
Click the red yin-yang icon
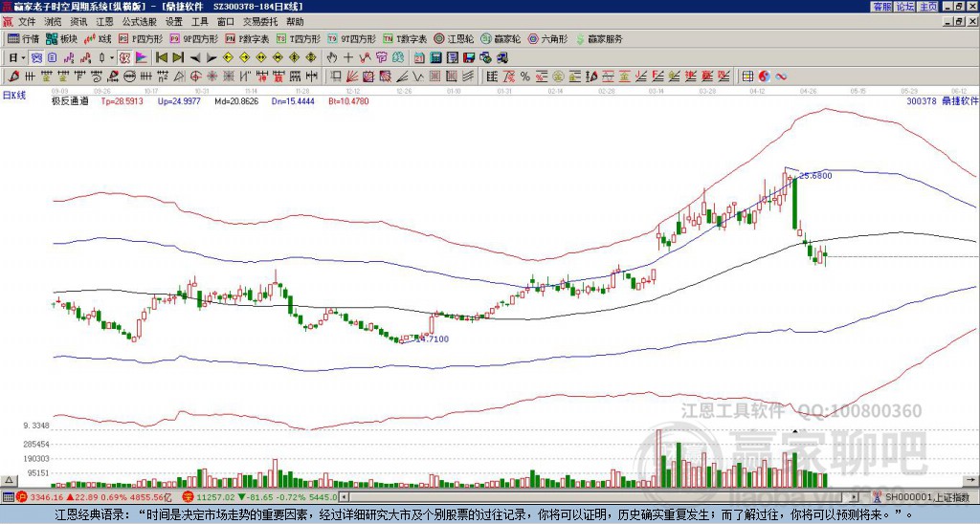[x=764, y=76]
